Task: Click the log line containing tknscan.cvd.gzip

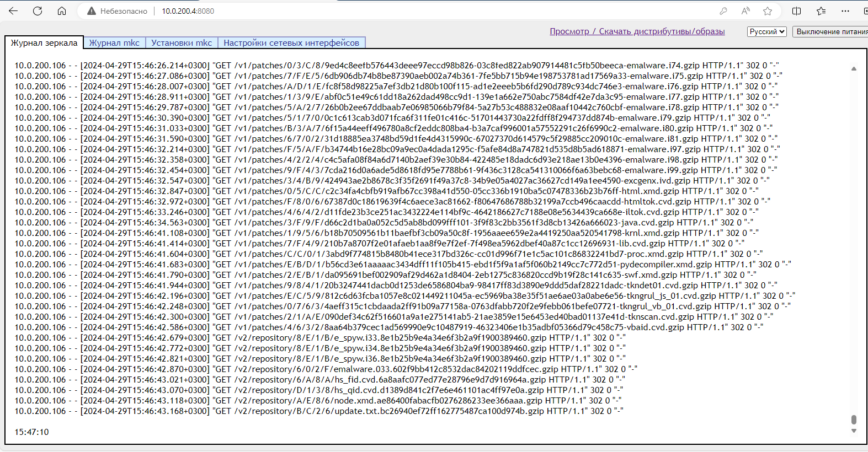Action: click(393, 317)
